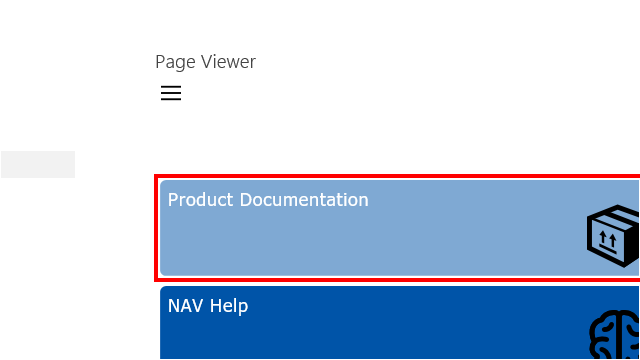Click the Product Documentation title text
Image resolution: width=640 pixels, height=360 pixels.
click(x=268, y=200)
